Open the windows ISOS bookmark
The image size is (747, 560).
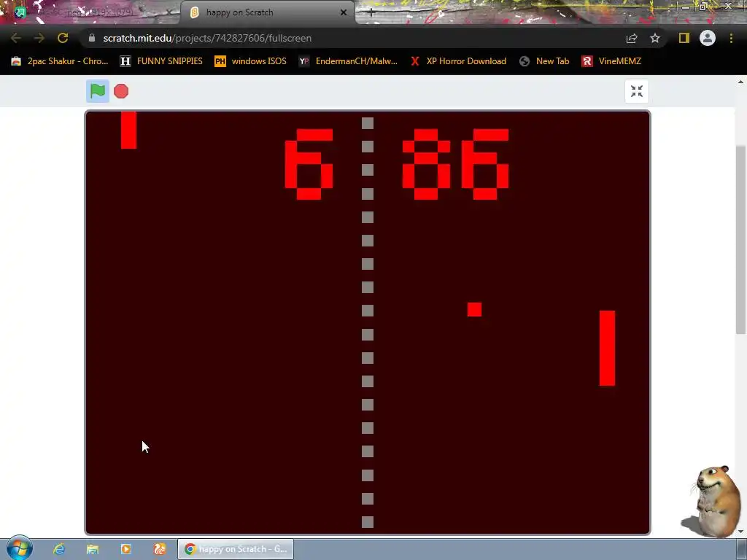[x=251, y=61]
